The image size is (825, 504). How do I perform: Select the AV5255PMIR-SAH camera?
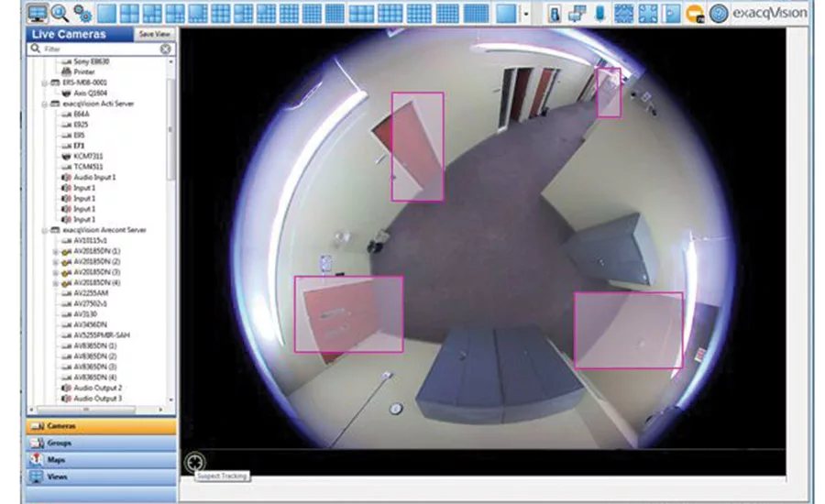pos(102,335)
